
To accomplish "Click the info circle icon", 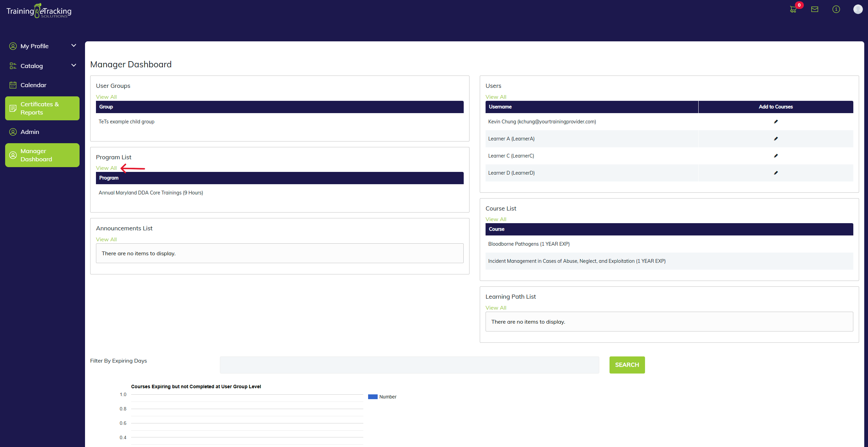I will tap(836, 9).
